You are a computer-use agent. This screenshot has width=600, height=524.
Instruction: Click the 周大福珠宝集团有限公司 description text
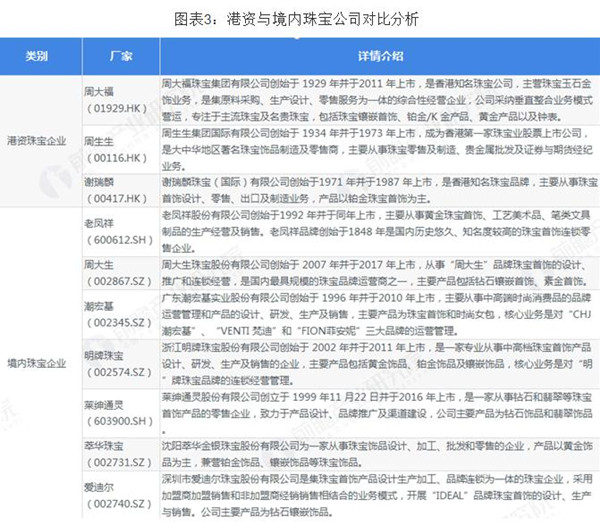click(376, 96)
